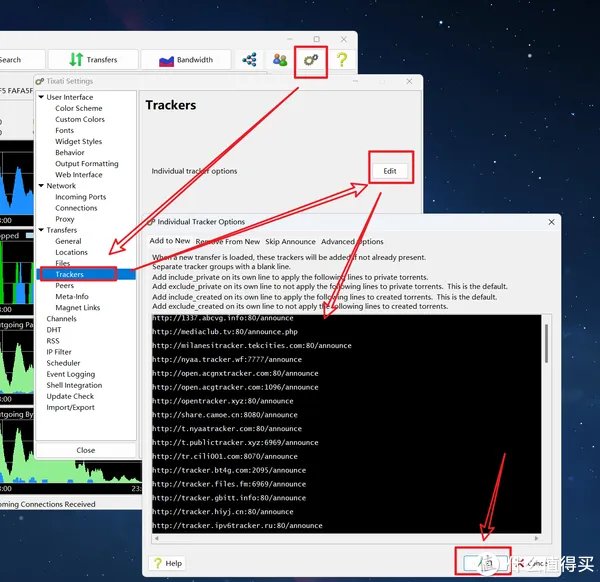The image size is (600, 582).
Task: Select Magnet Links settings item
Action: click(77, 307)
